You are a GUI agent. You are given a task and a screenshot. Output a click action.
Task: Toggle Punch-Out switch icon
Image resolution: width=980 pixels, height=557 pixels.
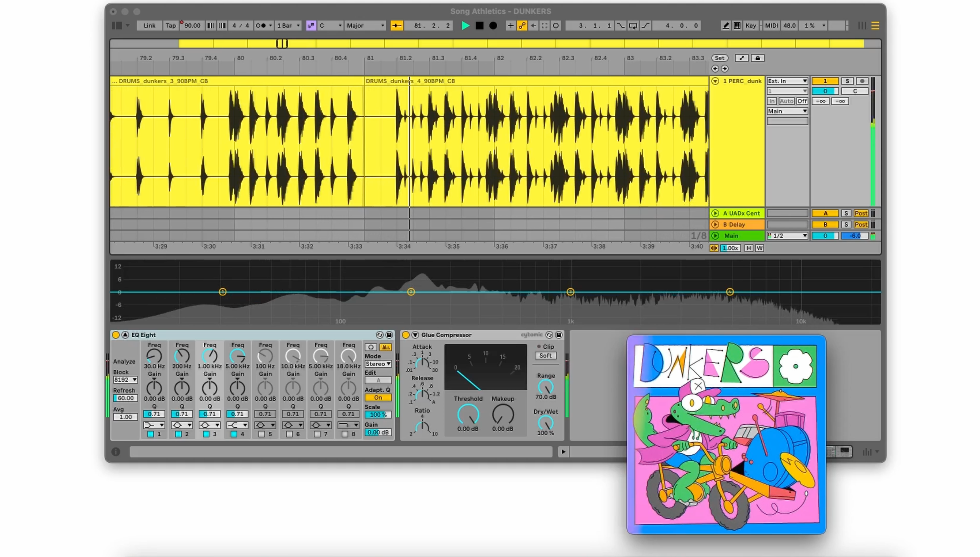tap(645, 26)
